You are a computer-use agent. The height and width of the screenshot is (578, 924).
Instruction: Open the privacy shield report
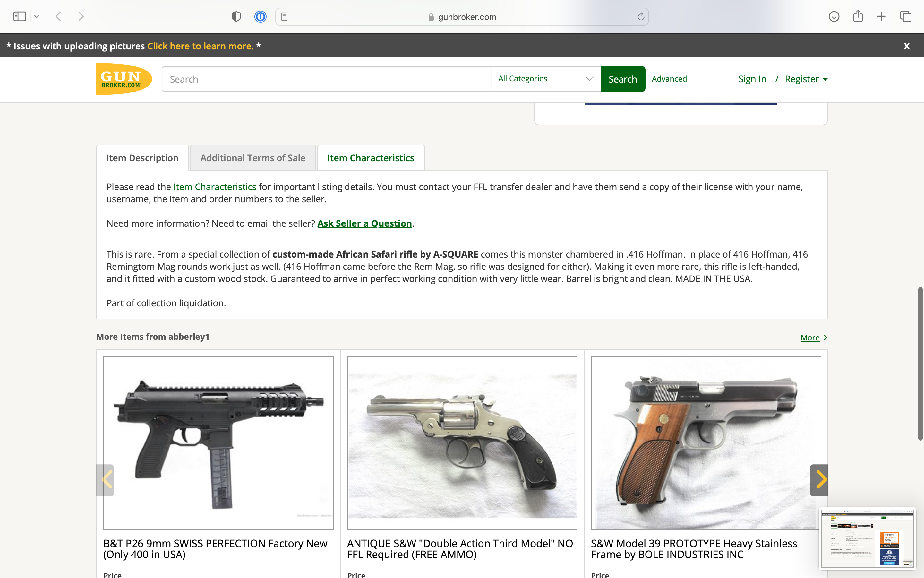coord(236,16)
